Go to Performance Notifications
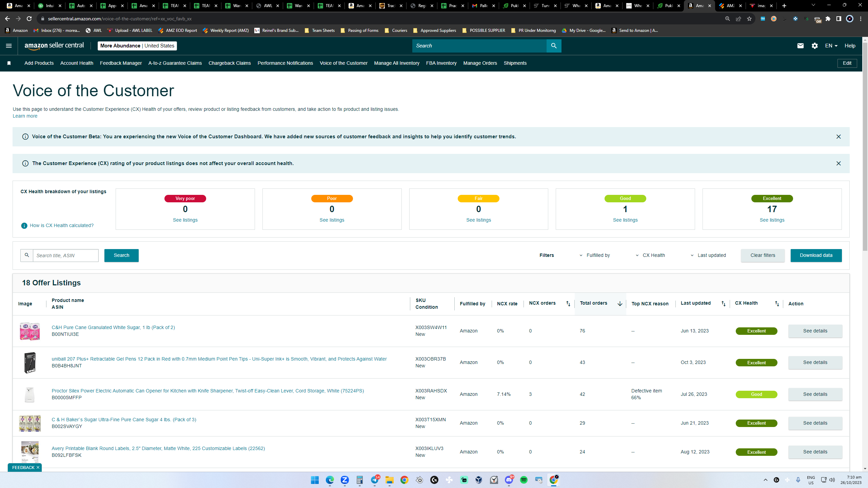This screenshot has height=488, width=868. (285, 63)
